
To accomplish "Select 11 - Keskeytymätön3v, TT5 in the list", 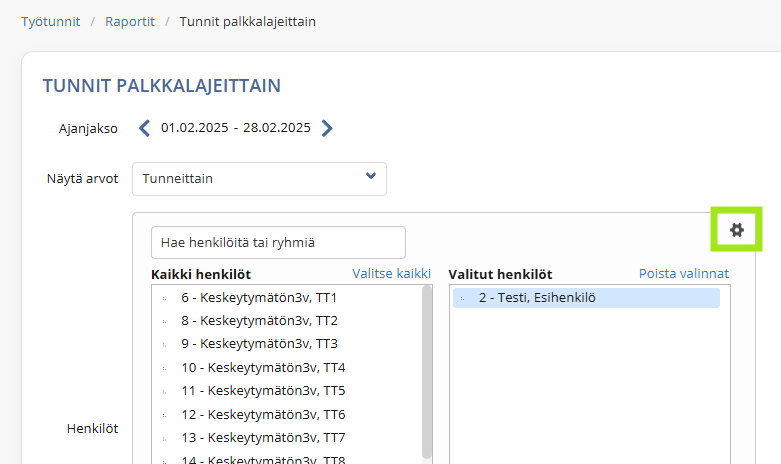I will click(288, 391).
